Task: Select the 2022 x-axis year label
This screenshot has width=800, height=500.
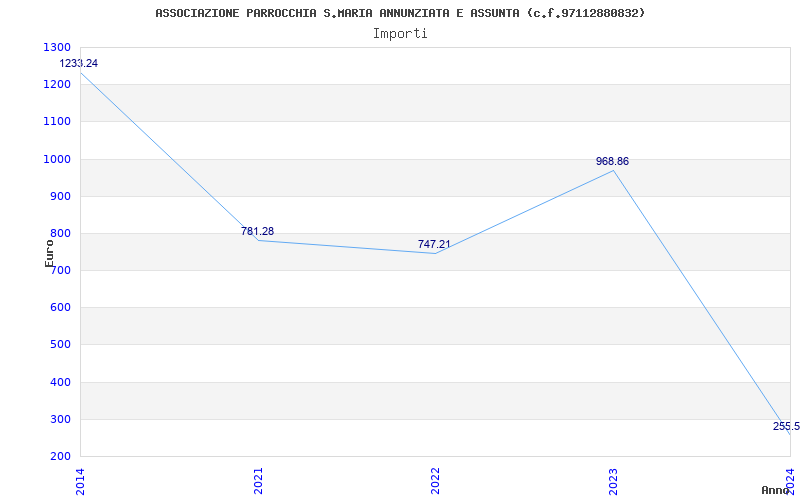Action: pos(435,481)
